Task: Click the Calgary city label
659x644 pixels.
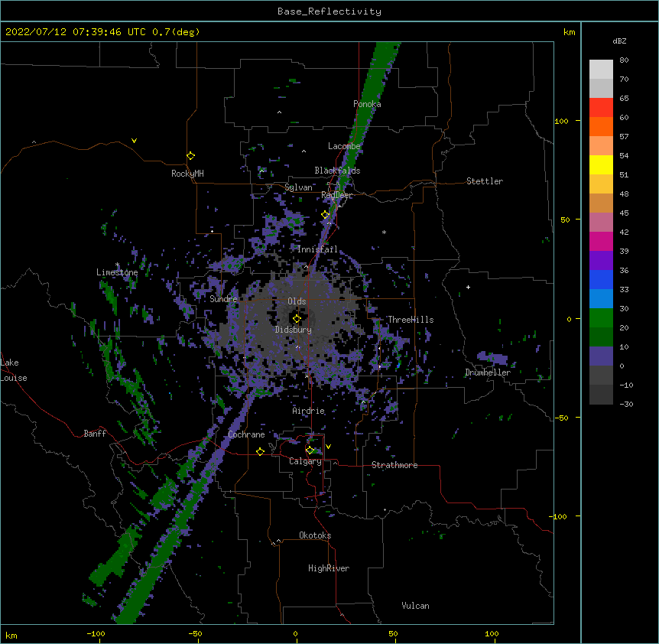Action: (x=305, y=461)
